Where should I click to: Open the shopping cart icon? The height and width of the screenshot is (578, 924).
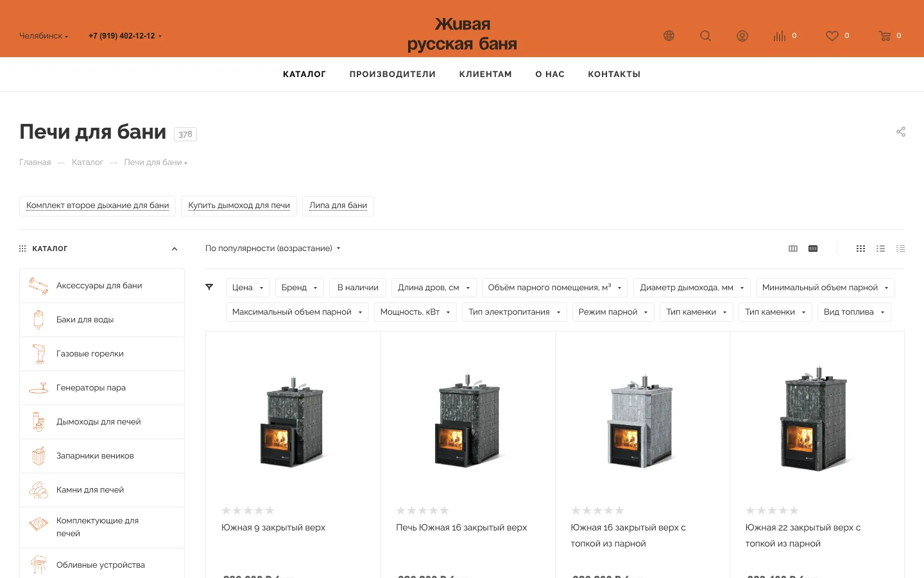(x=885, y=36)
